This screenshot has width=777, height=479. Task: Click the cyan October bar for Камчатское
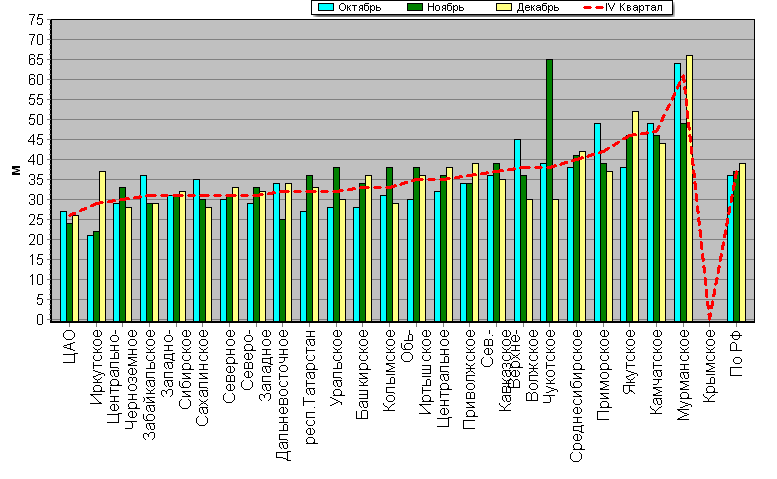pyautogui.click(x=651, y=222)
